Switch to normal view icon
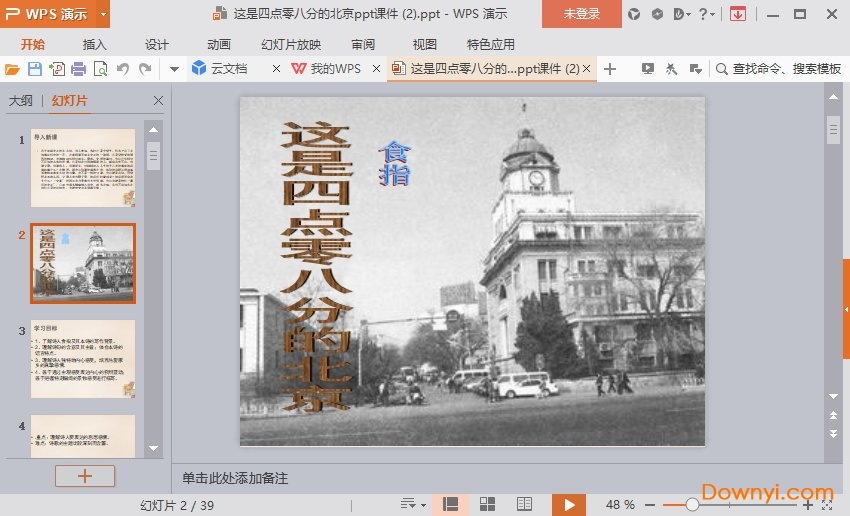This screenshot has width=850, height=516. [x=450, y=505]
